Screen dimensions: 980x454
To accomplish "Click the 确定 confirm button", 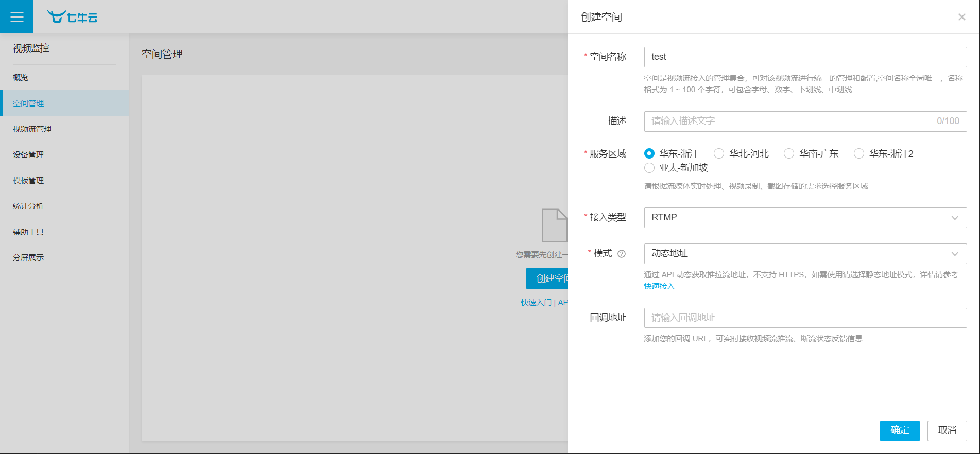I will 900,431.
